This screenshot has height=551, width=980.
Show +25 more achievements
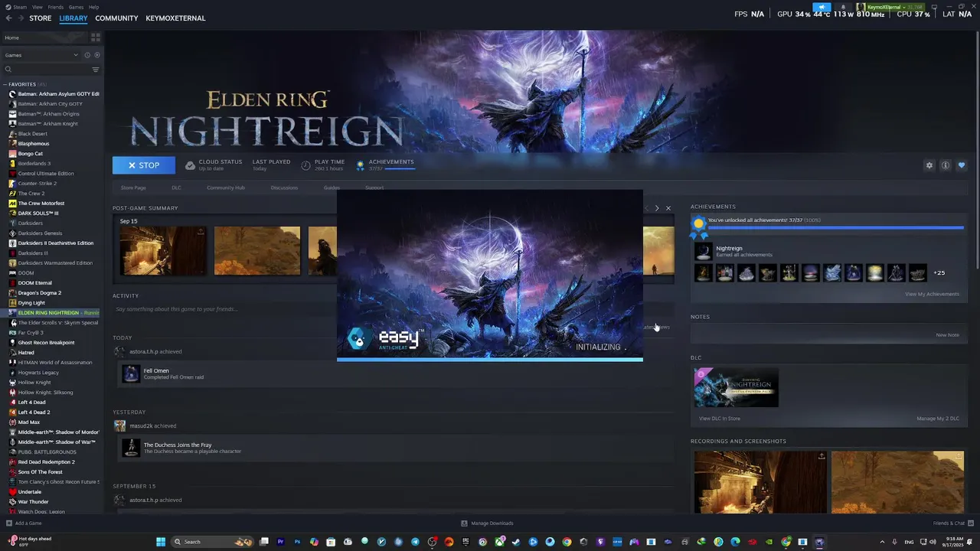(x=939, y=272)
